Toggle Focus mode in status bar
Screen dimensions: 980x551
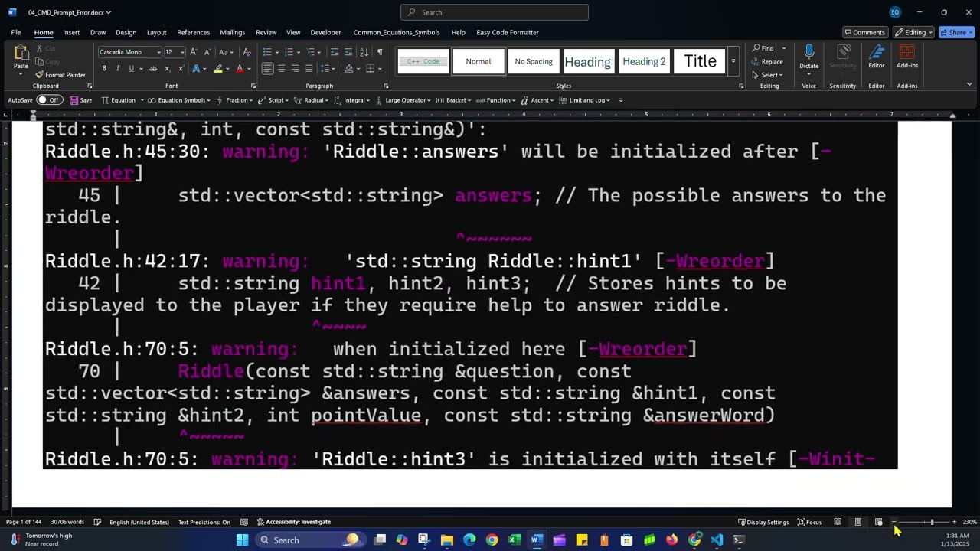(x=809, y=522)
